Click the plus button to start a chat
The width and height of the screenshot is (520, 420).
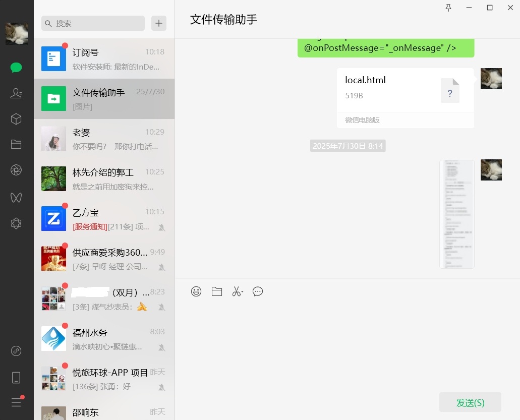coord(159,23)
